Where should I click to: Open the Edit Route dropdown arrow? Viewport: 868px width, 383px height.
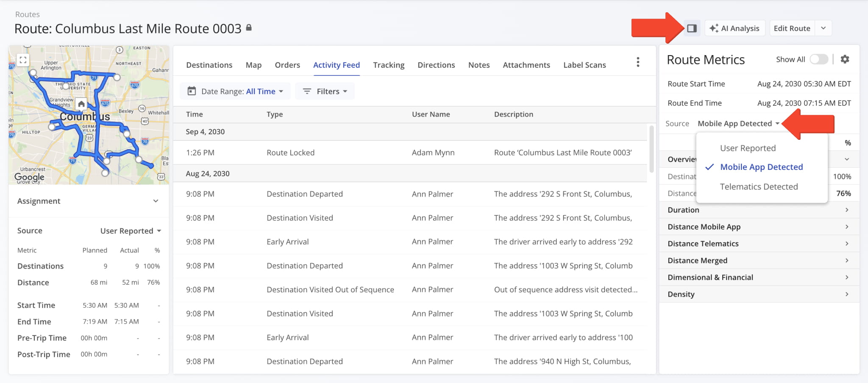pos(823,28)
